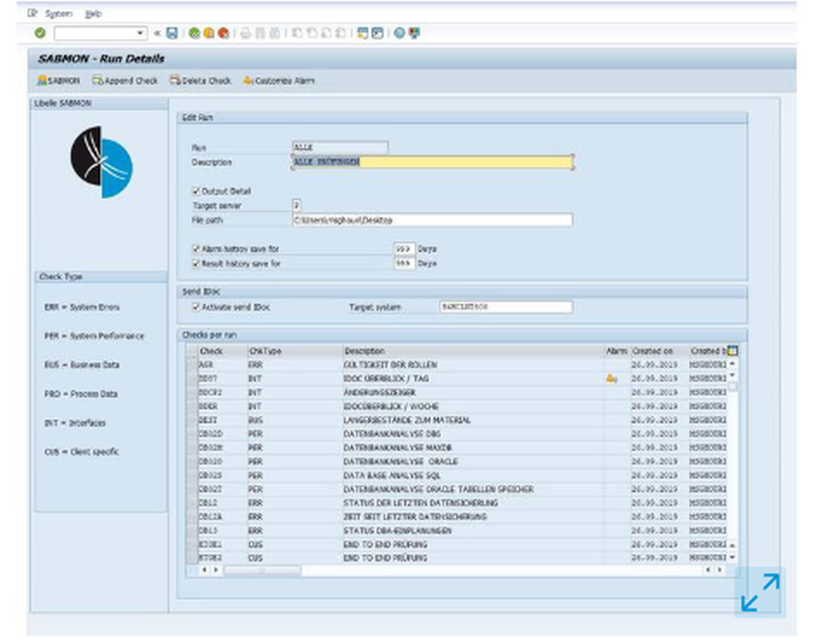Click the alarm bell icon in IDOC row
The image size is (814, 644).
click(x=611, y=379)
